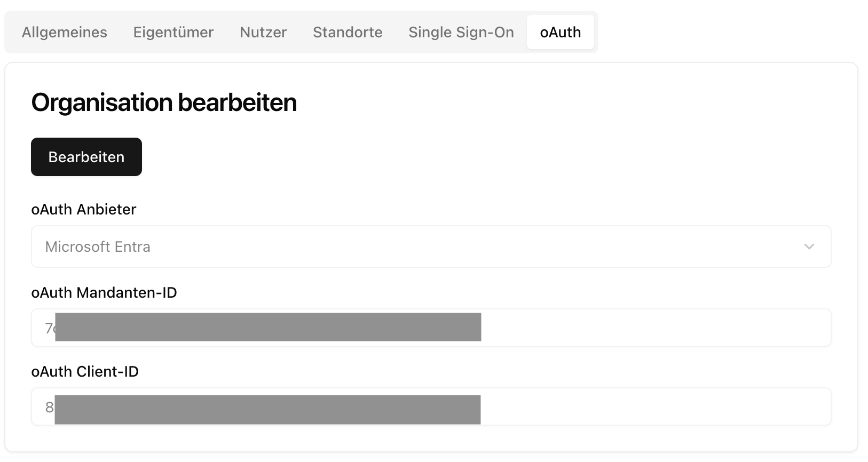Viewport: 868px width, 462px height.
Task: Click the Microsoft Entra provider value
Action: pos(98,246)
